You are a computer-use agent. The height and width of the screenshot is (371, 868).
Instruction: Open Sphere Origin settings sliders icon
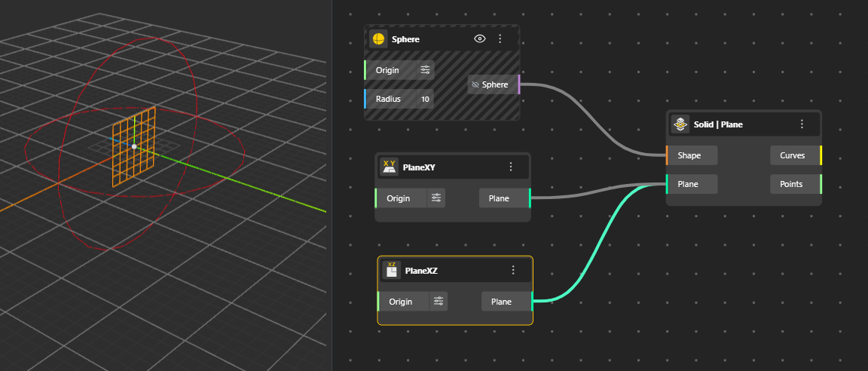click(425, 70)
